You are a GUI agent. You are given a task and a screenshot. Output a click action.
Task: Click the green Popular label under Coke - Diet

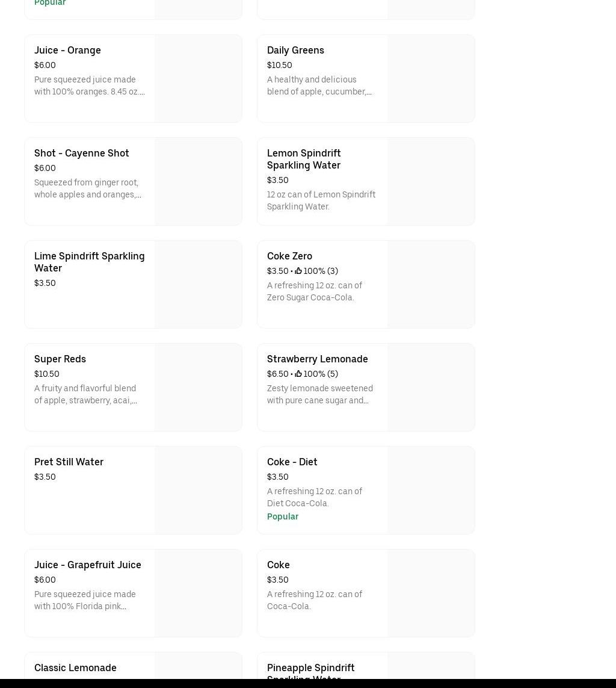(283, 516)
